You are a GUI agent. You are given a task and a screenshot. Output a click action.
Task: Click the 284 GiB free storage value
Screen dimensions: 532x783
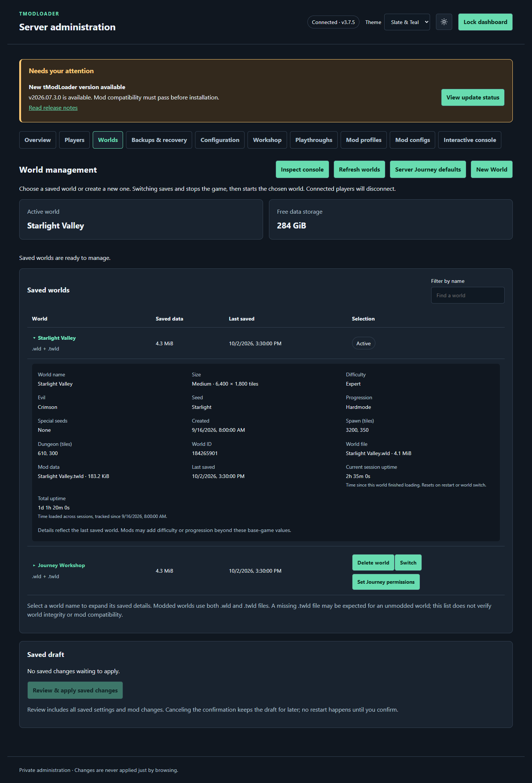point(291,226)
